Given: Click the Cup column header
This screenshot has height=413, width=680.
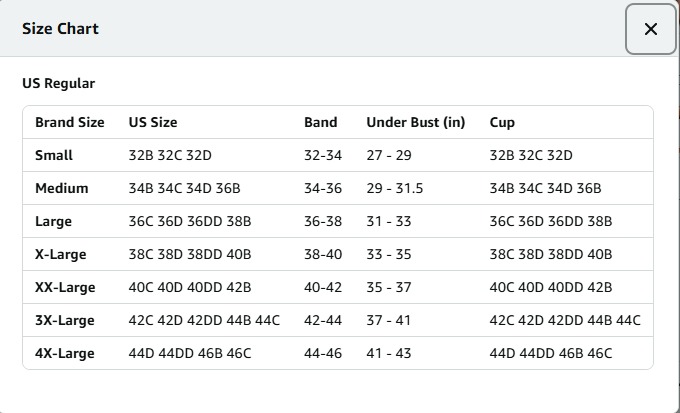Looking at the screenshot, I should click(x=502, y=123).
